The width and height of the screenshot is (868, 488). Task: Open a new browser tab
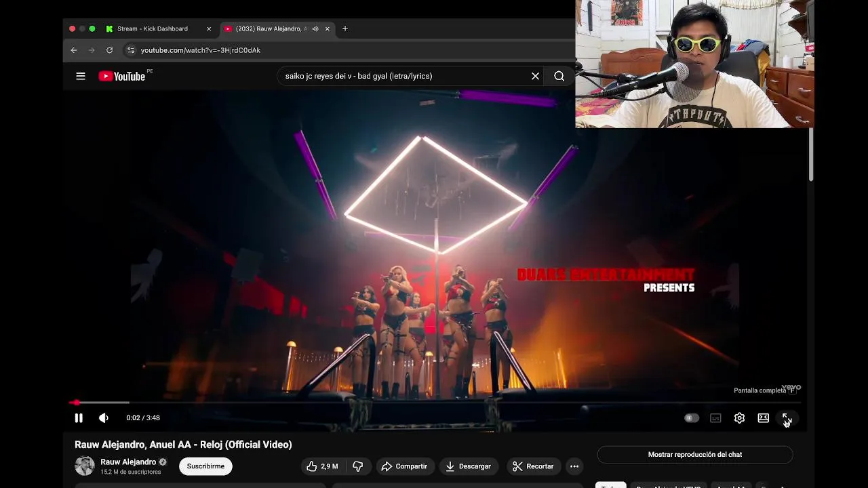click(x=345, y=28)
